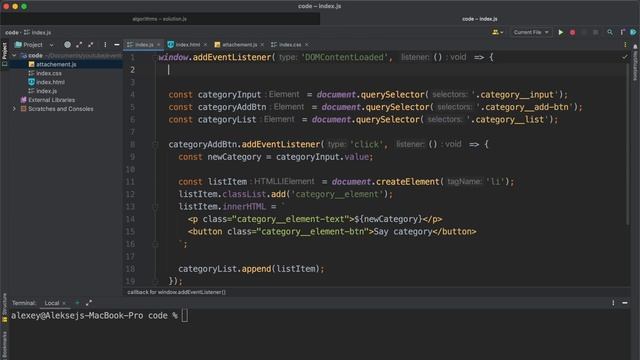Screen dimensions: 640x360
Task: Open Search Everywhere magnifier icon
Action: pos(610,32)
